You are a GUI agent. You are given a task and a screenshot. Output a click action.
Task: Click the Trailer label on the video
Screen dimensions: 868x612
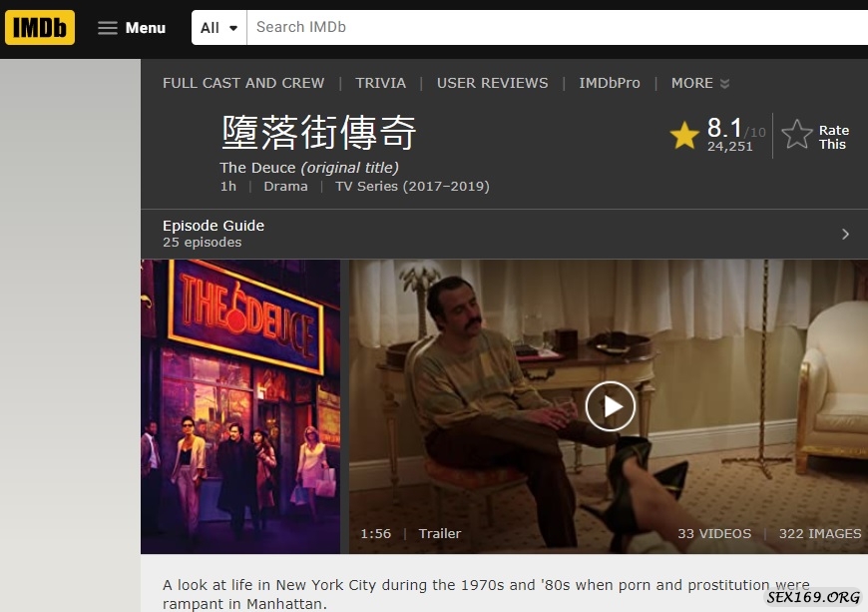click(440, 533)
